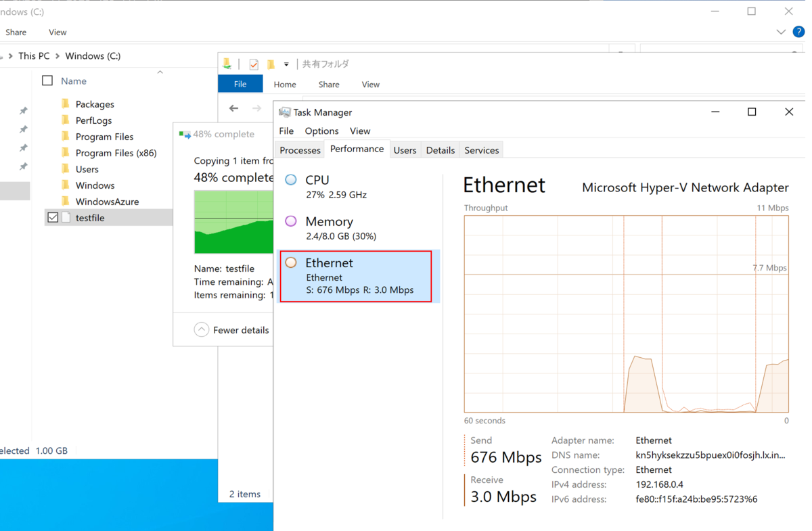The width and height of the screenshot is (812, 531).
Task: Click the fourth pin icon in navigation pane
Action: tap(23, 166)
